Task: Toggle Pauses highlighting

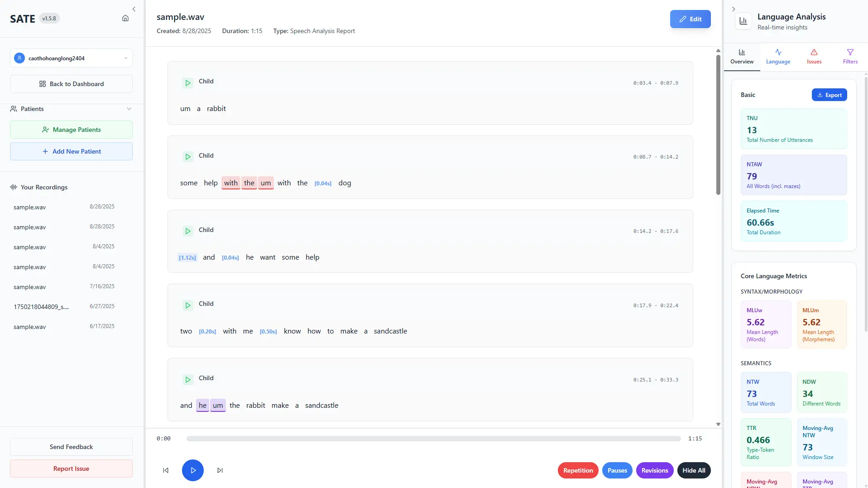Action: click(617, 470)
